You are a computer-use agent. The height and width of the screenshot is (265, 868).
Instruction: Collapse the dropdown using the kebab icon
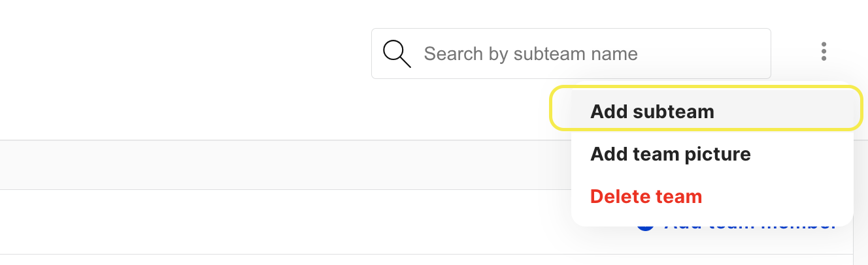pyautogui.click(x=824, y=52)
